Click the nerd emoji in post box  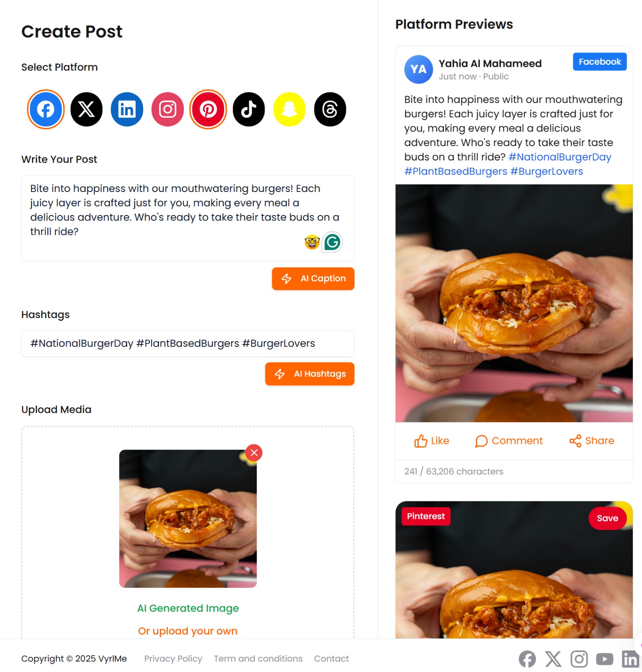[x=312, y=242]
